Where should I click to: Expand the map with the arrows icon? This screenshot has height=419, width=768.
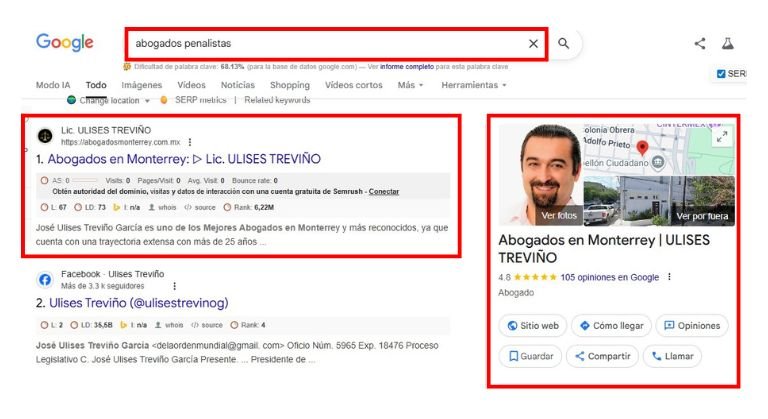point(722,137)
